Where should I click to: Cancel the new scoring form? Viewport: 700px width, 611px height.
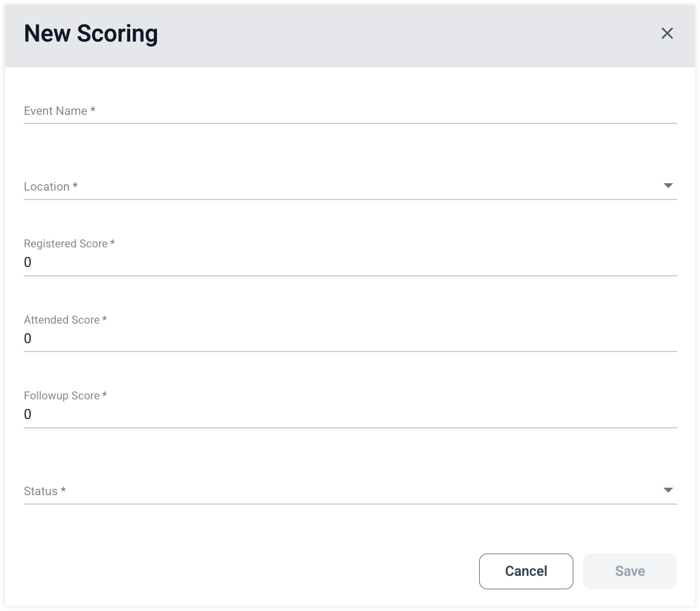click(x=526, y=571)
